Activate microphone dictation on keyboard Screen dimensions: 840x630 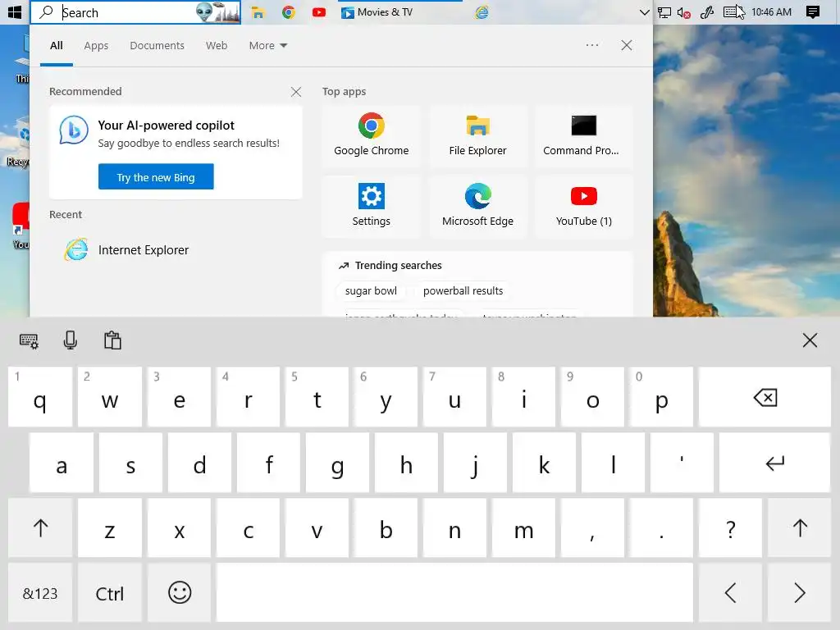pos(71,340)
